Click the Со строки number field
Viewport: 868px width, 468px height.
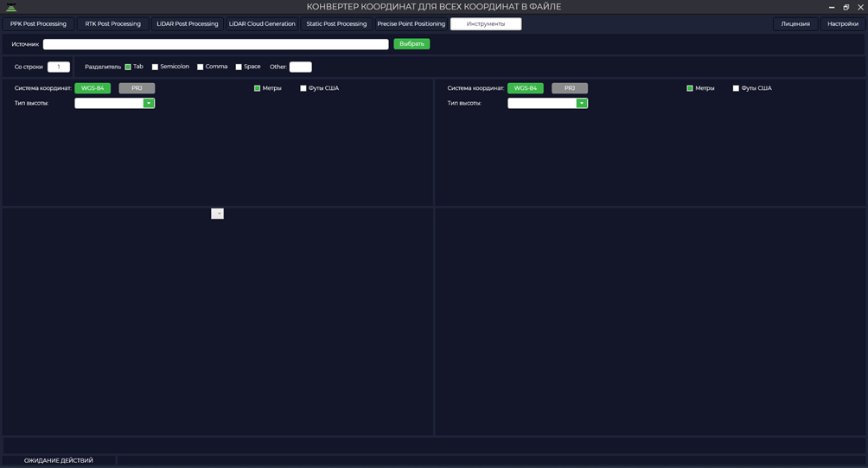(59, 67)
